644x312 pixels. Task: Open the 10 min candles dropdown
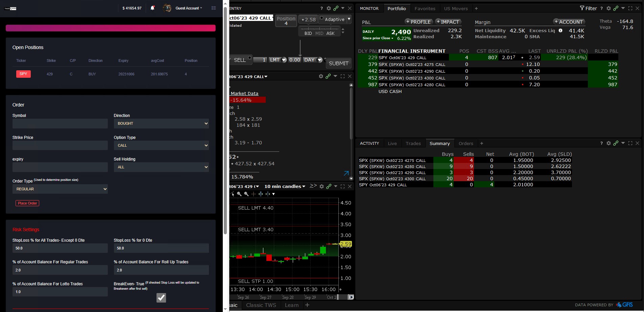pos(285,186)
